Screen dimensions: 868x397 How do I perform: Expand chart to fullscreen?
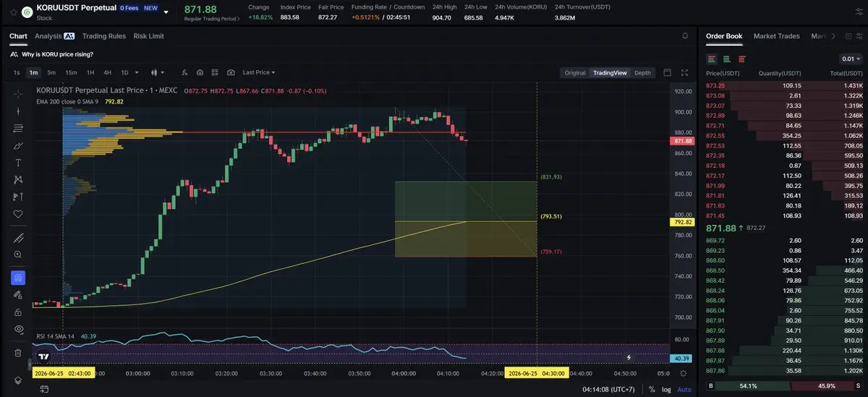[684, 72]
